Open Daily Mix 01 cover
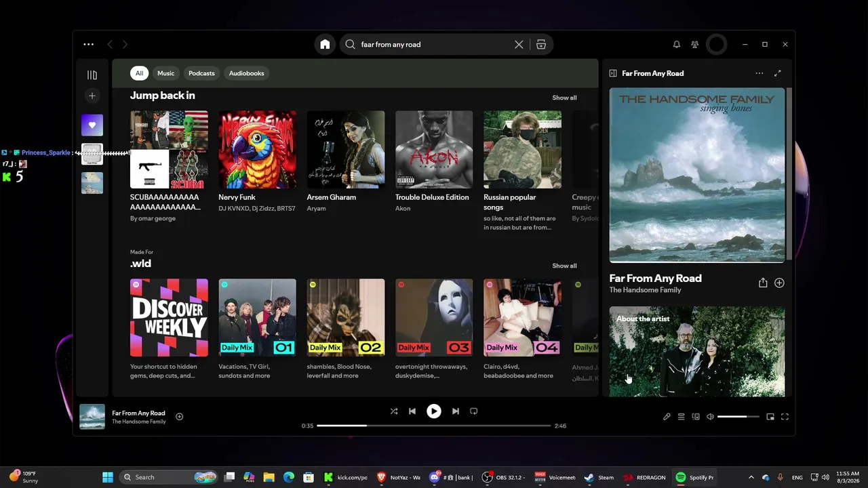 point(257,318)
